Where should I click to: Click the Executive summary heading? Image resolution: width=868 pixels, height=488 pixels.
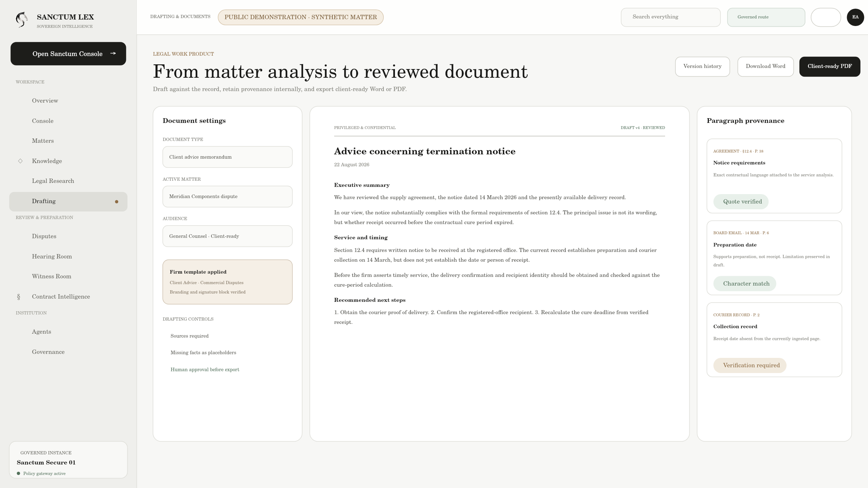click(x=362, y=185)
